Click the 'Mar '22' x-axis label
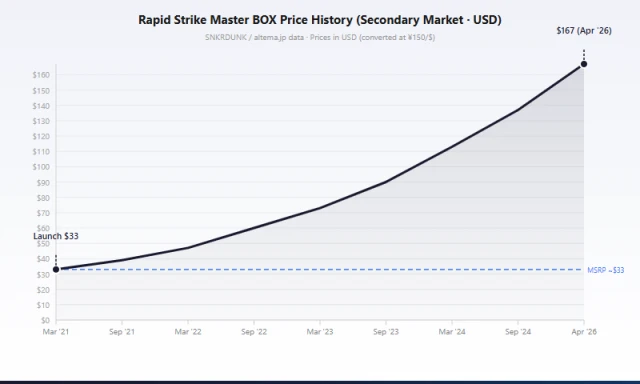 click(188, 332)
